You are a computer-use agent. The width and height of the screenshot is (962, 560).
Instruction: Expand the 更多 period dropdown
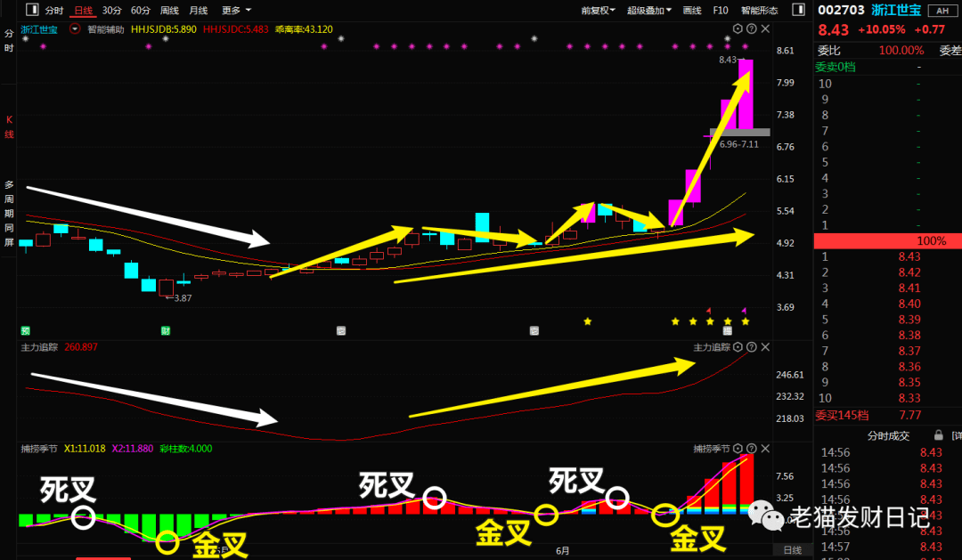[x=233, y=11]
